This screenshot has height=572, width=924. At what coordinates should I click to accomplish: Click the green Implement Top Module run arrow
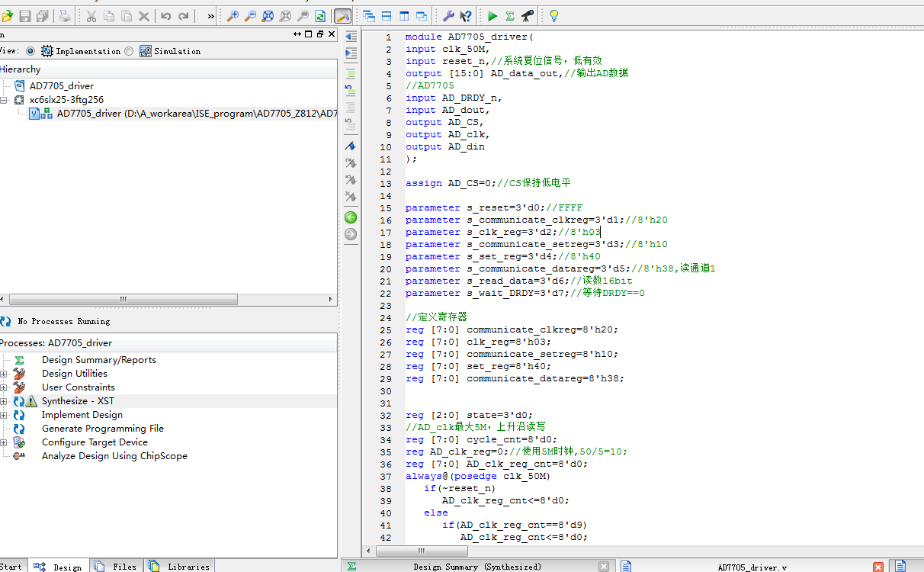click(x=492, y=16)
